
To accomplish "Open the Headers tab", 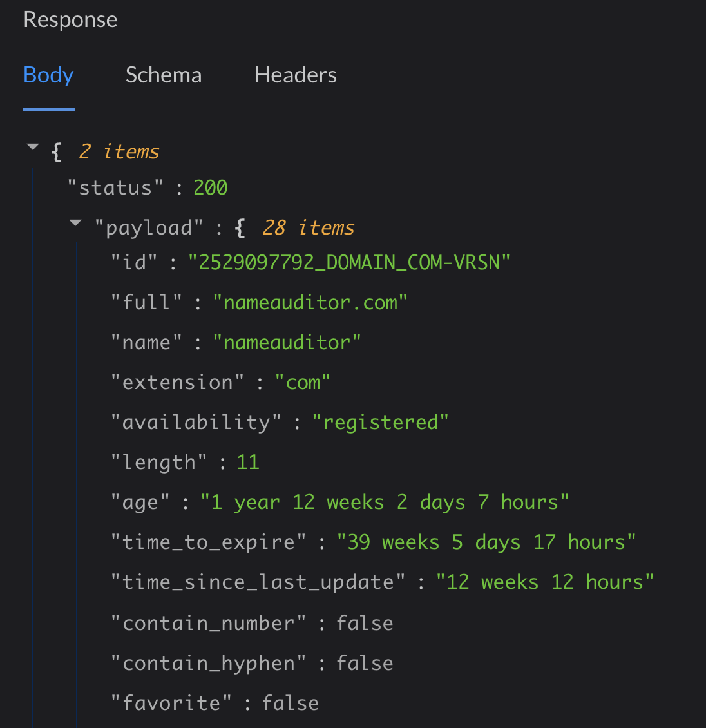I will tap(295, 75).
